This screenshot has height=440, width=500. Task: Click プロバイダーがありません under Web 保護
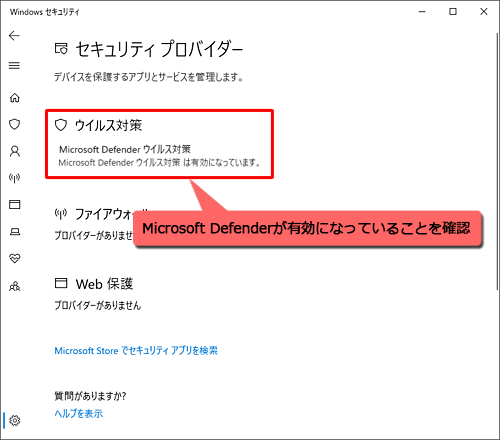(x=98, y=305)
